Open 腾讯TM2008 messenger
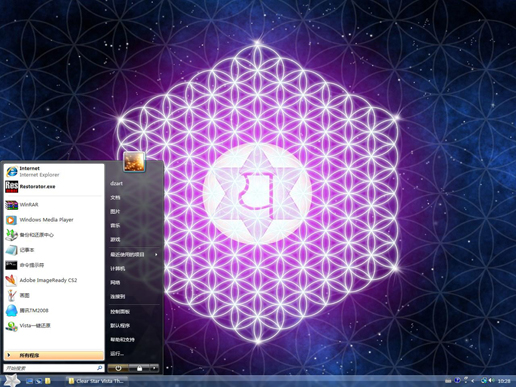516x387 pixels. (54, 311)
